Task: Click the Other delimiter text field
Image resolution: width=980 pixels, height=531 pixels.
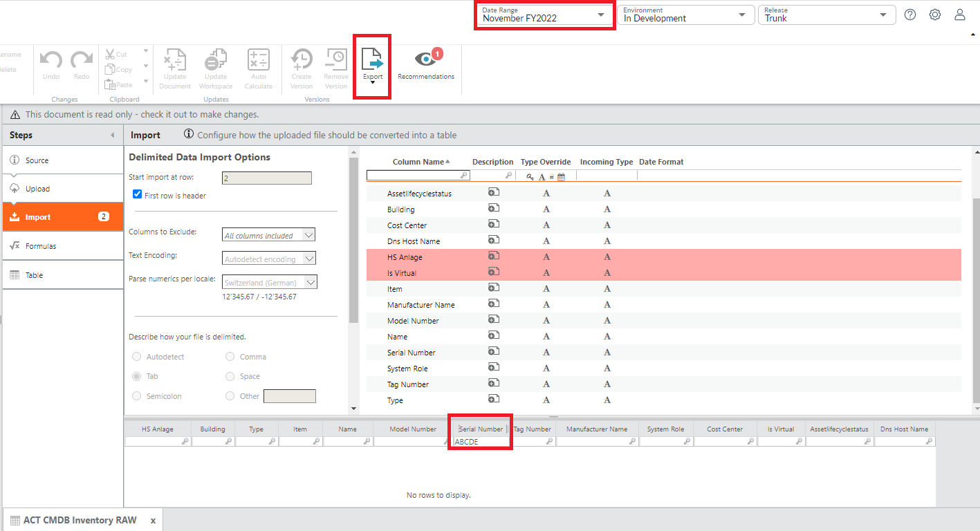Action: (290, 396)
